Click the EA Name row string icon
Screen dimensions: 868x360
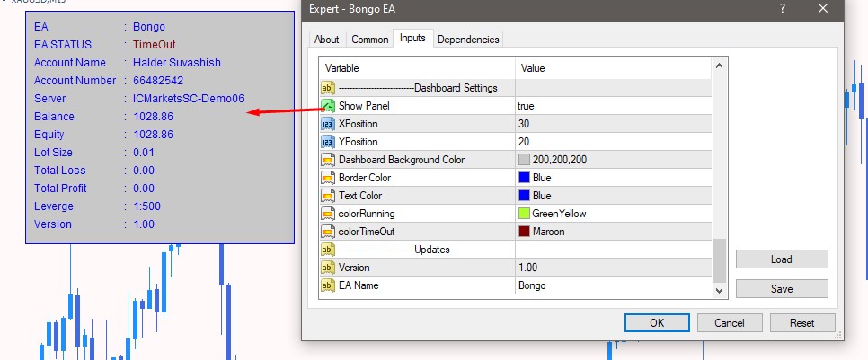[x=328, y=285]
